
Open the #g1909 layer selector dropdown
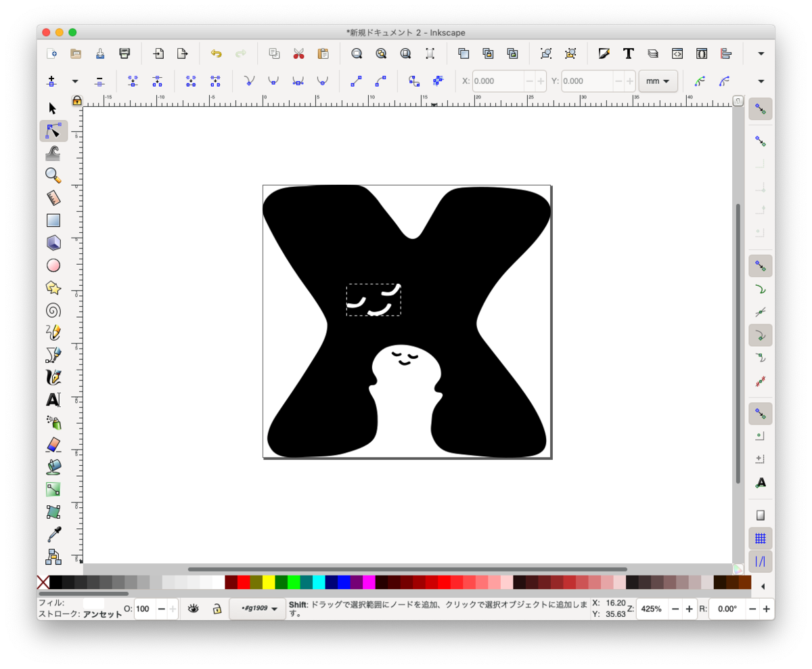coord(257,609)
